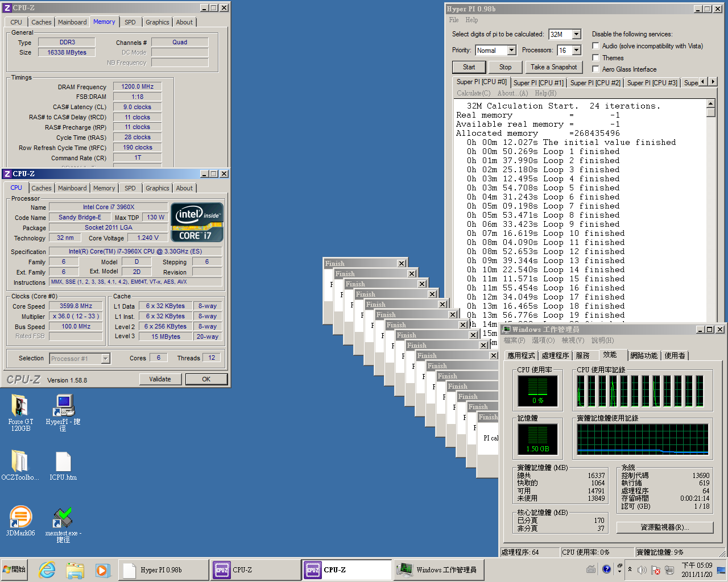Open the OCZToolbox folder on the desktop
Viewport: 728px width, 582px height.
(x=20, y=465)
